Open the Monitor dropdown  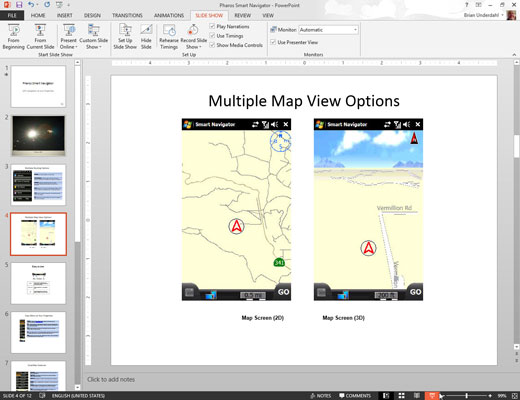[328, 30]
